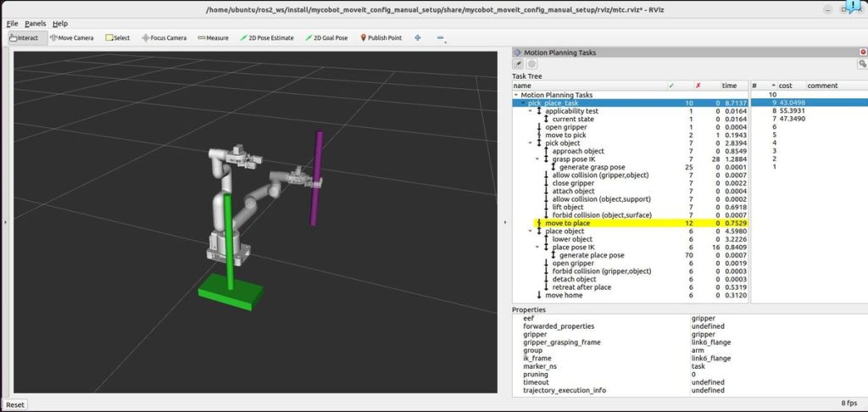Select the move to place stage row

point(569,223)
